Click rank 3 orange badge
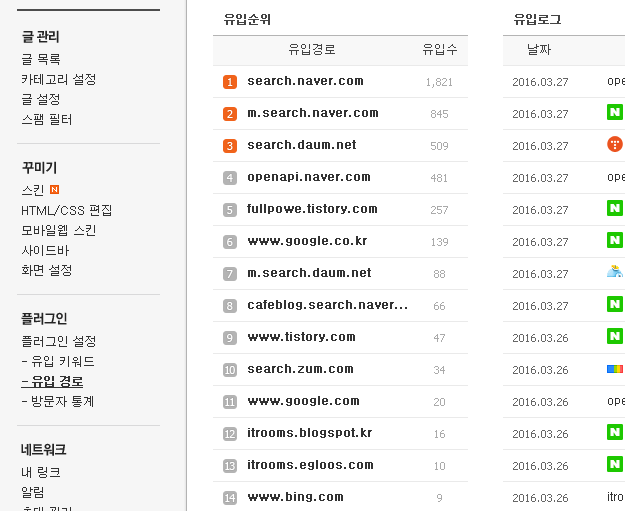Image resolution: width=625 pixels, height=511 pixels. (x=230, y=146)
